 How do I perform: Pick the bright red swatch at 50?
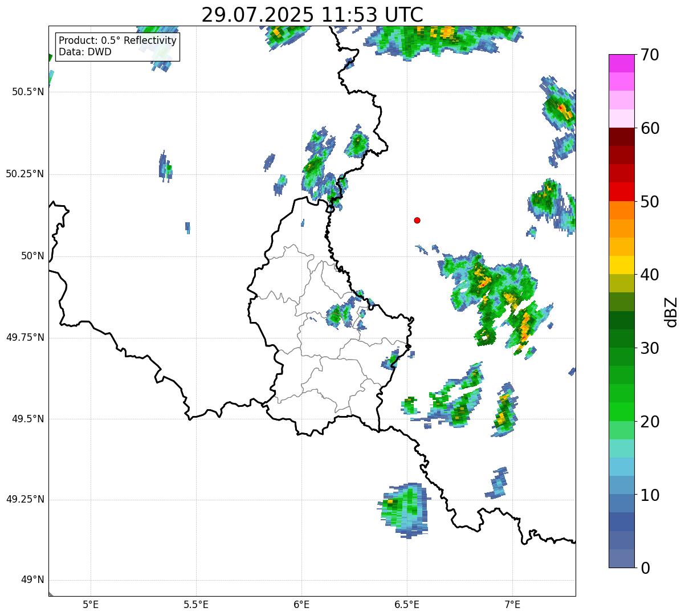click(x=621, y=191)
